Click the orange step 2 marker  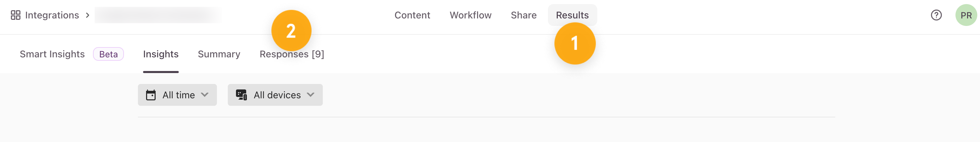291,30
